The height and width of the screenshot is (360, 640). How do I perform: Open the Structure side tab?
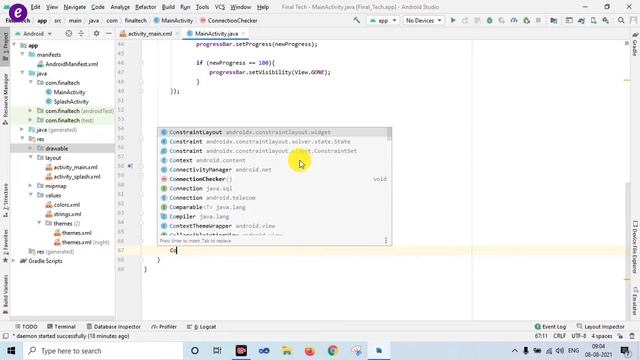tap(5, 200)
